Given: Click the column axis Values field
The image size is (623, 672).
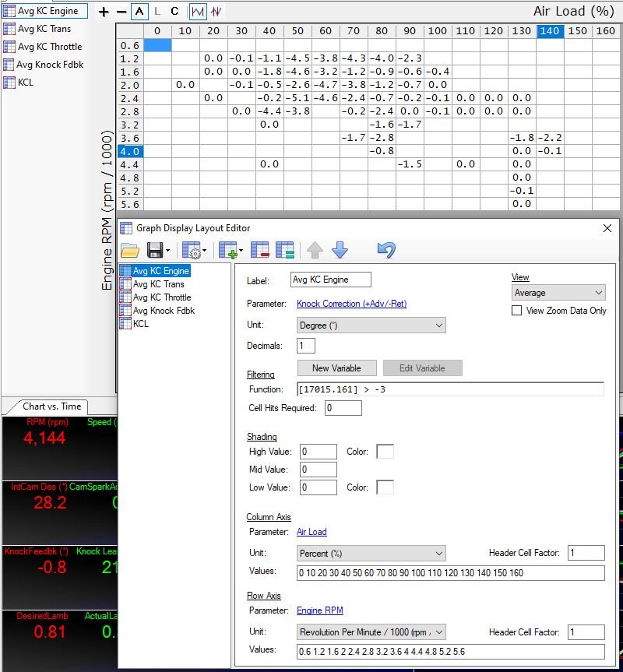Looking at the screenshot, I should (451, 573).
